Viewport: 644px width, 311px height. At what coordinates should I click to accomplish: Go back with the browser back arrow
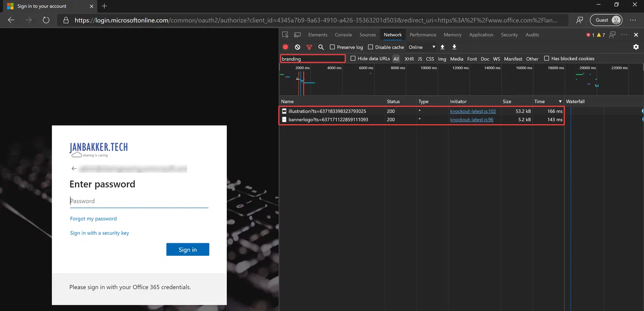pos(11,20)
